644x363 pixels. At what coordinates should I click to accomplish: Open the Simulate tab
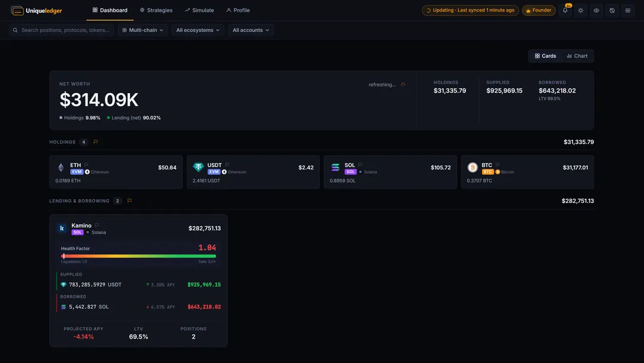click(199, 10)
